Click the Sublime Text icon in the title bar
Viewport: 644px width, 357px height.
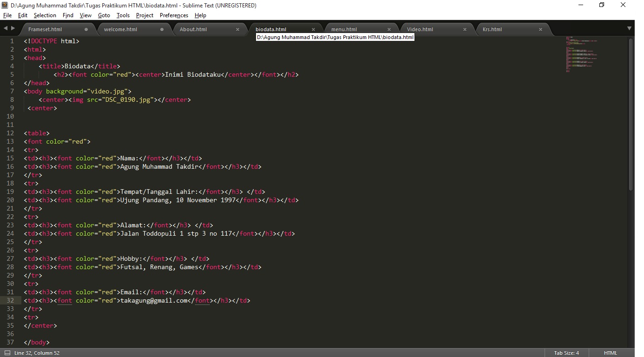point(5,5)
